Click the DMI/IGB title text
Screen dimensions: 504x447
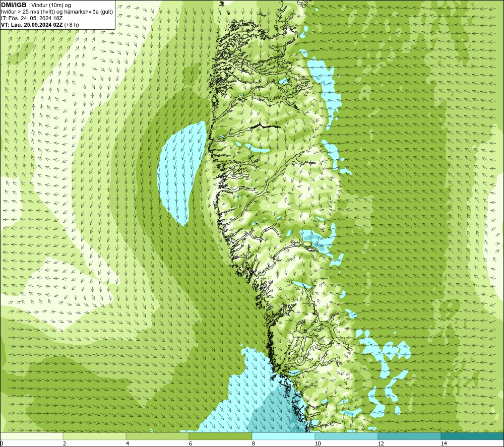coord(14,5)
